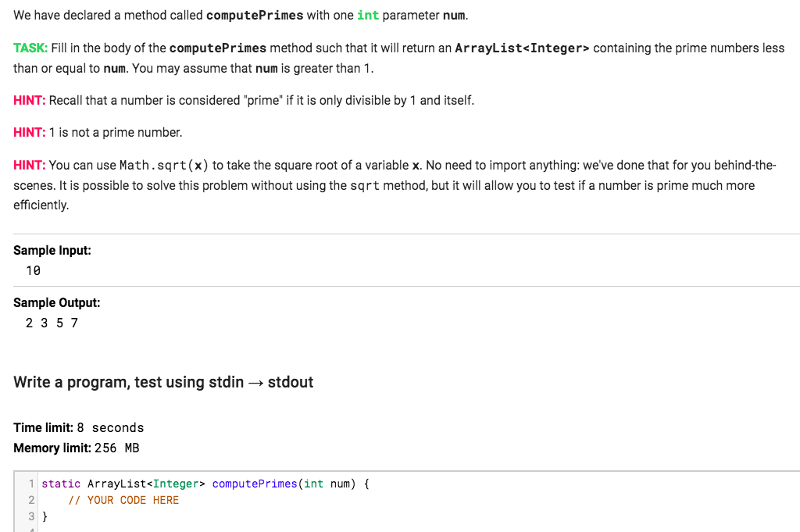The width and height of the screenshot is (800, 532).
Task: Click the closing brace on line 3
Action: tap(45, 516)
